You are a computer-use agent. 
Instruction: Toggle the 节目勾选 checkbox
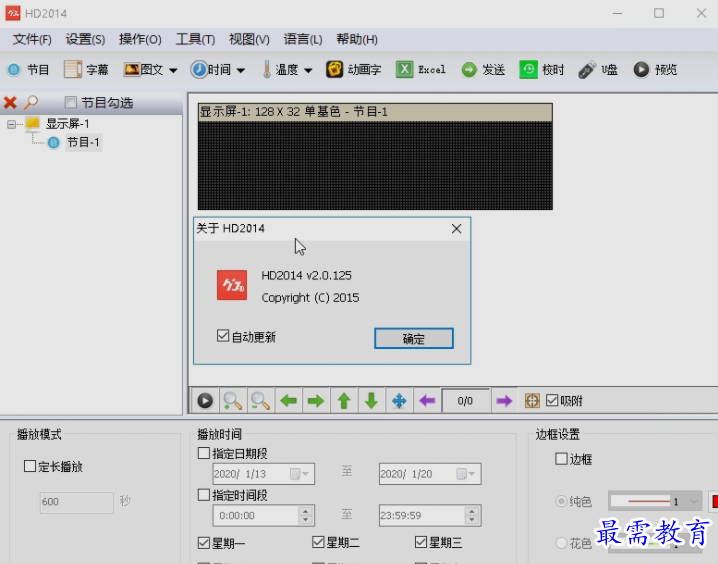(x=71, y=102)
